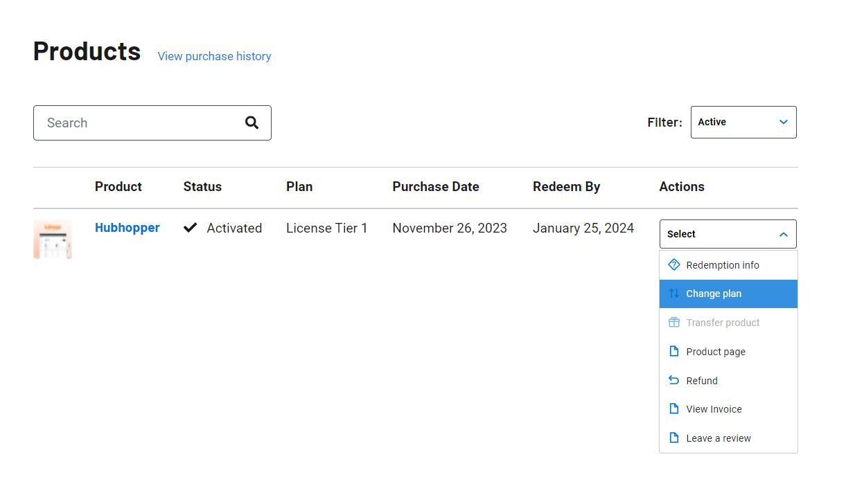Click the Status column header
This screenshot has height=504, width=855.
coord(202,186)
